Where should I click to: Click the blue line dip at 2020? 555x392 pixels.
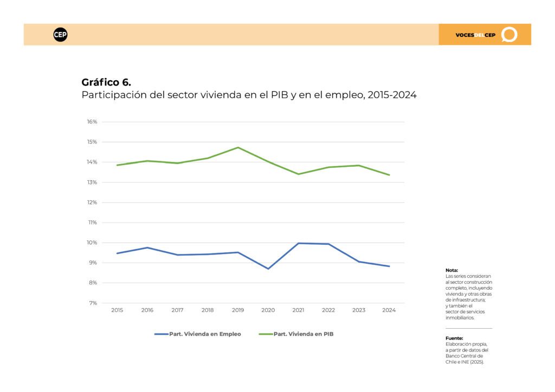point(268,269)
